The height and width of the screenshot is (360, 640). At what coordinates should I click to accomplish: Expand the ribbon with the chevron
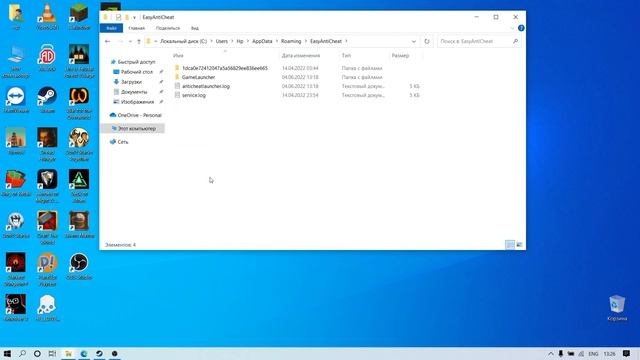(513, 28)
